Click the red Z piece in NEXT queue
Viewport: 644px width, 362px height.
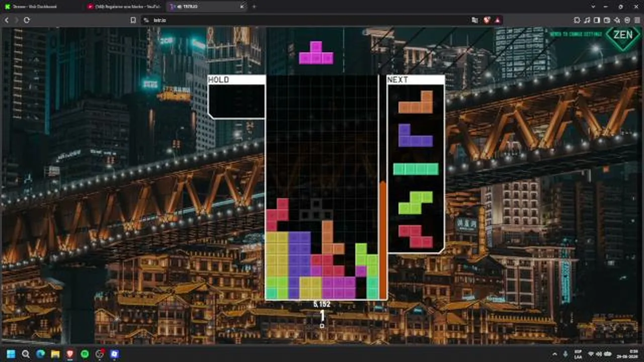pyautogui.click(x=416, y=236)
